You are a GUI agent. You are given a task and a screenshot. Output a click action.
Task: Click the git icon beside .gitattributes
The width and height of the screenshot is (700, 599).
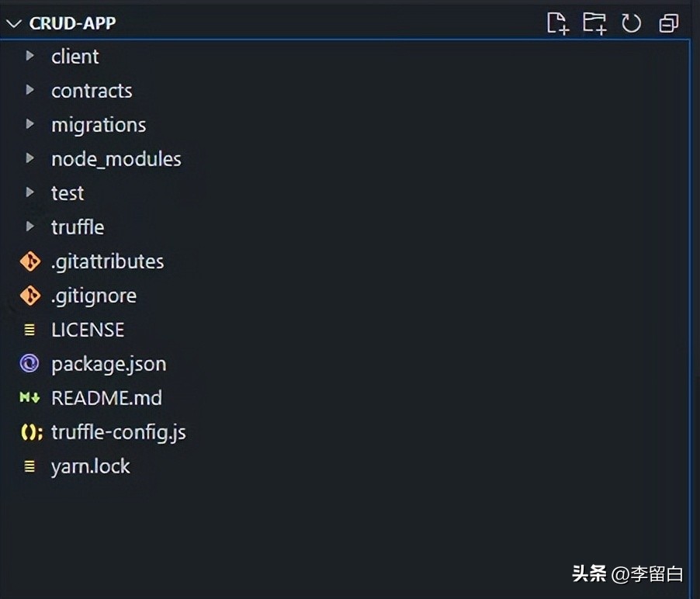click(29, 261)
